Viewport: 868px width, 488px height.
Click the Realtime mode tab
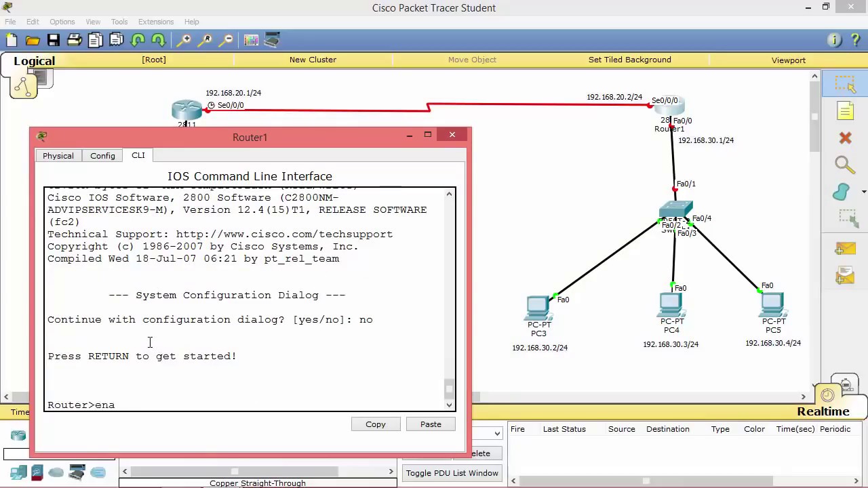point(823,411)
